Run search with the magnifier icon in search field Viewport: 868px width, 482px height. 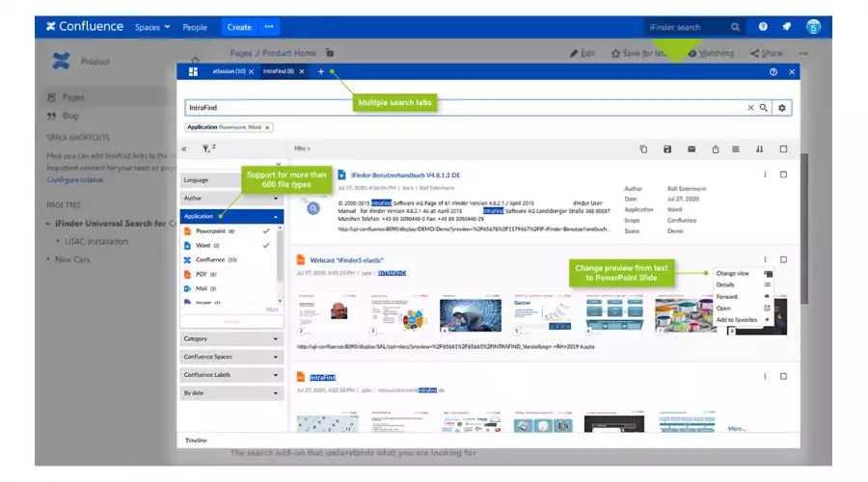(764, 108)
